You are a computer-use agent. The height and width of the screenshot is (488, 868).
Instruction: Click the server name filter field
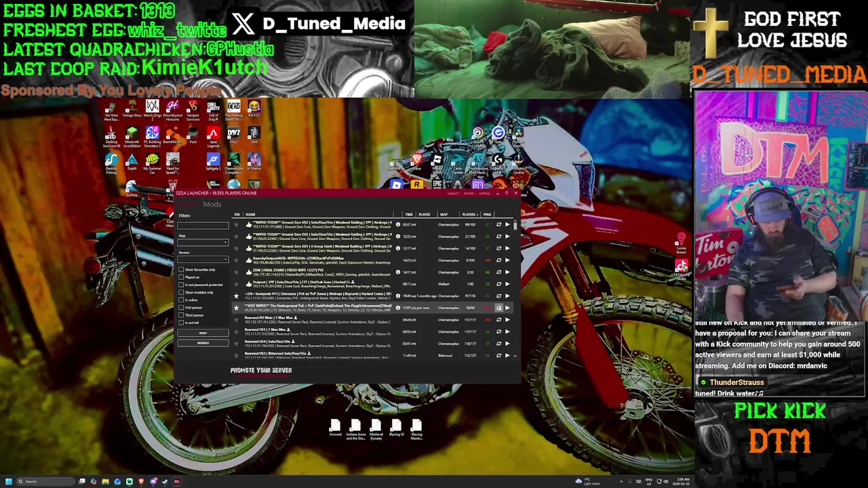[203, 226]
